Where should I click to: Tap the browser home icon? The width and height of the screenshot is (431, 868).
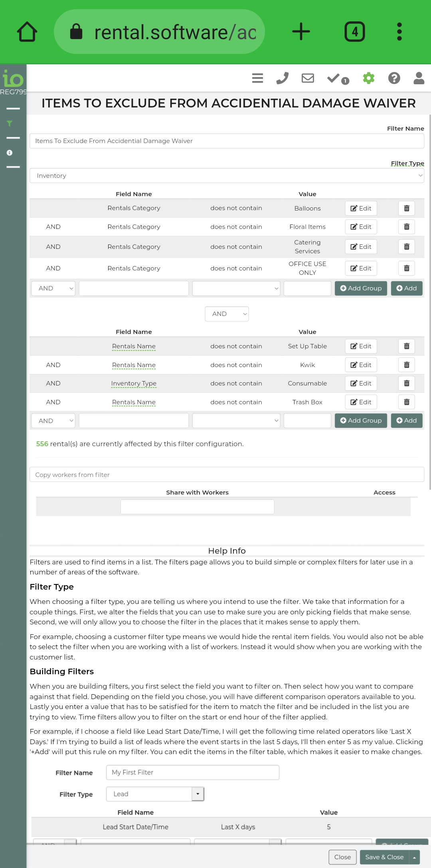coord(27,32)
